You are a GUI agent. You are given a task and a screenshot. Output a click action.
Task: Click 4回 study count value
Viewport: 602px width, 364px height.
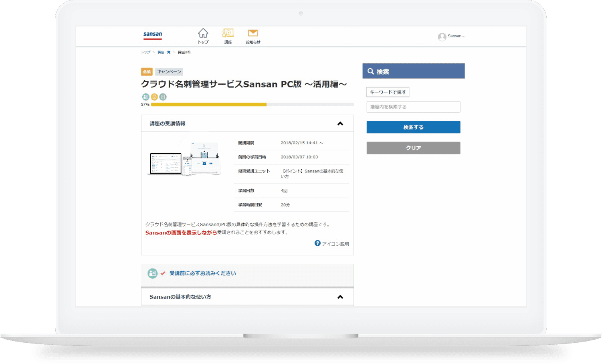[x=284, y=191]
